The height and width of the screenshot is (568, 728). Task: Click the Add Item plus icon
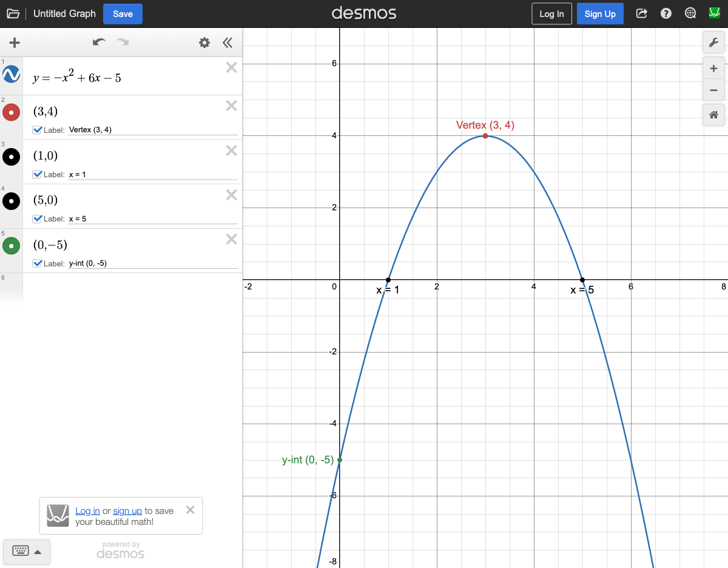(x=15, y=42)
